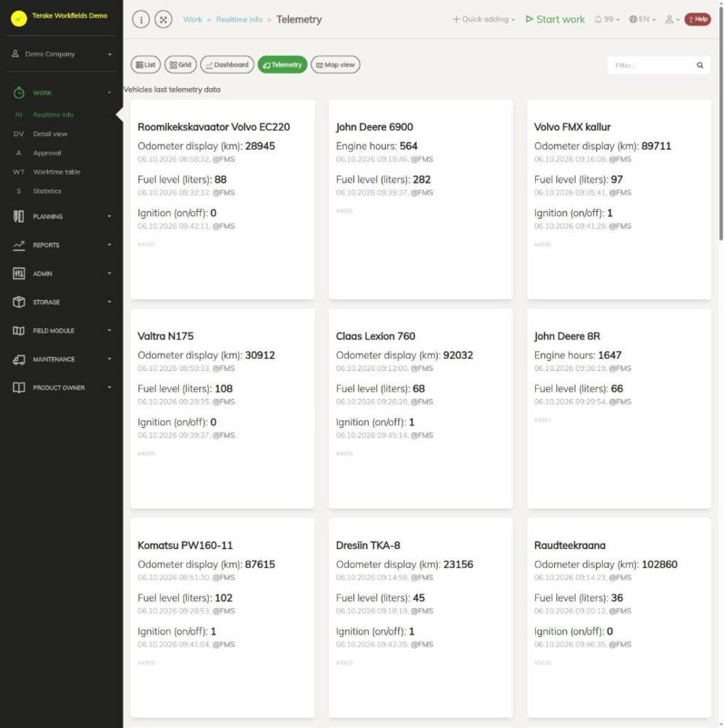Switch to the Map view tab
This screenshot has height=728, width=724.
click(335, 65)
